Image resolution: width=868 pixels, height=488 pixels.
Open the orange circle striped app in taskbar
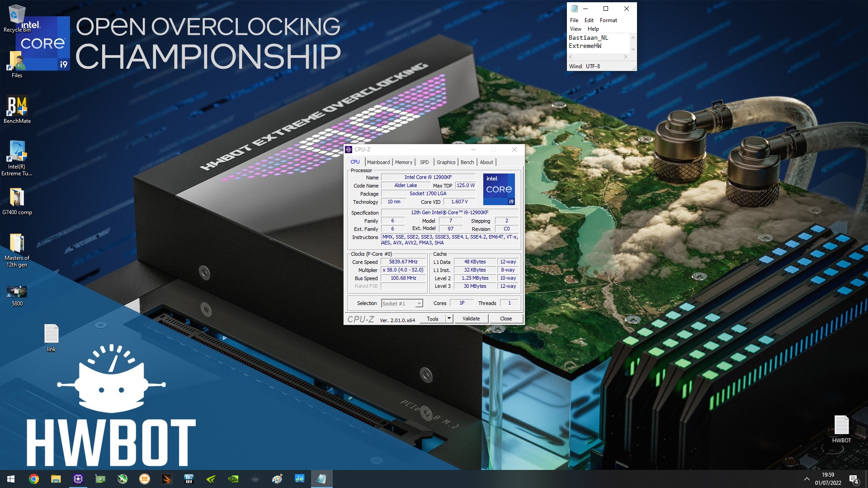coord(144,479)
